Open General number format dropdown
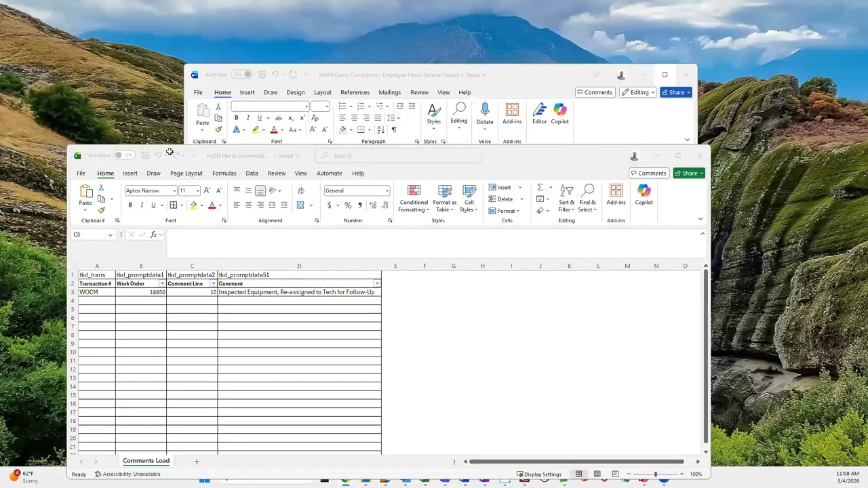Viewport: 868px width, 488px height. tap(387, 190)
